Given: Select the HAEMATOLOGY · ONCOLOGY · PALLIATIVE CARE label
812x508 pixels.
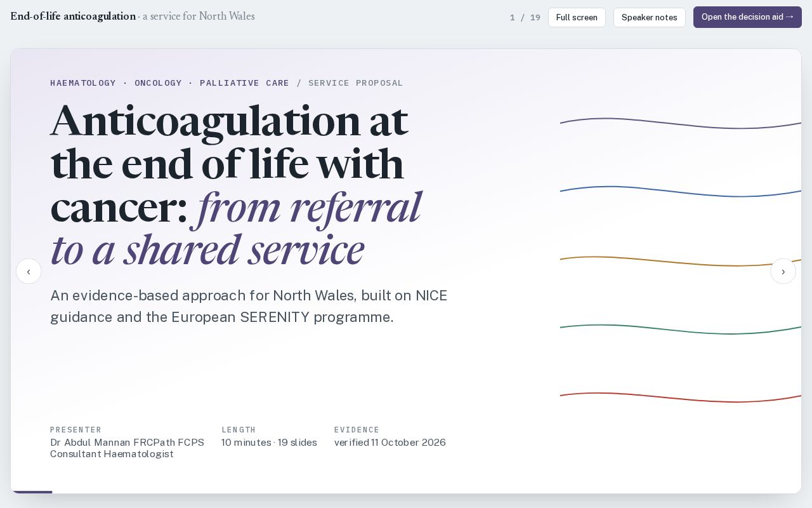Looking at the screenshot, I should pos(169,83).
